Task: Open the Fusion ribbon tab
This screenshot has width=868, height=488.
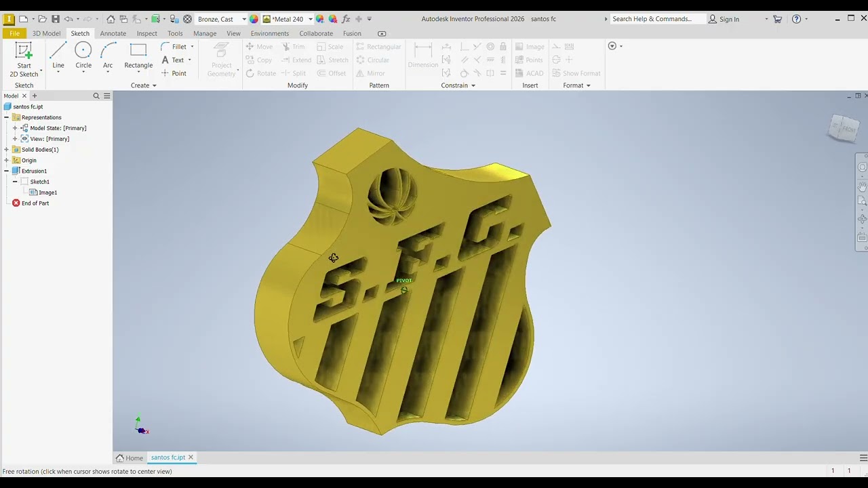Action: (352, 33)
